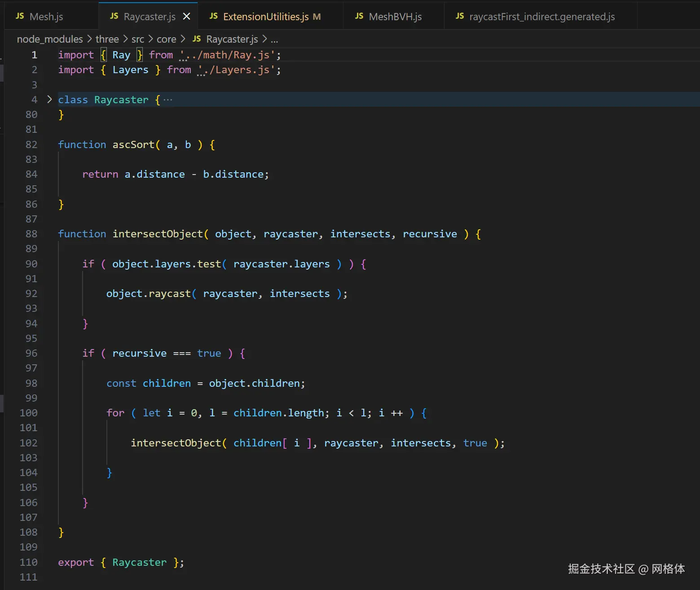700x590 pixels.
Task: Click 'object.raycast' call on line 92
Action: [149, 293]
